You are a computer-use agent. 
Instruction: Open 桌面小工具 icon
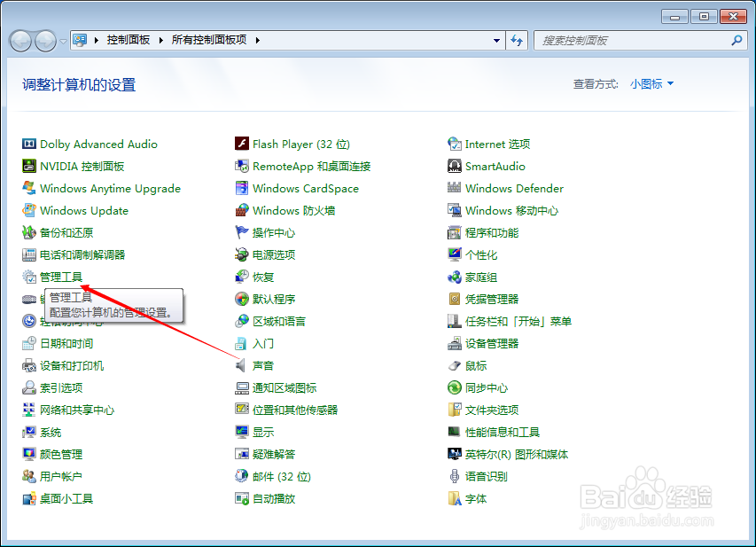coord(29,499)
